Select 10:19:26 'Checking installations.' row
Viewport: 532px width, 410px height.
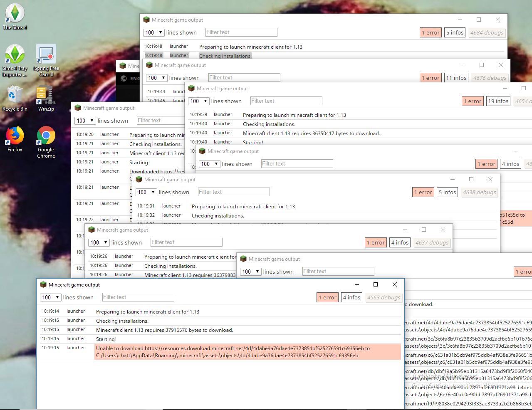pyautogui.click(x=163, y=266)
